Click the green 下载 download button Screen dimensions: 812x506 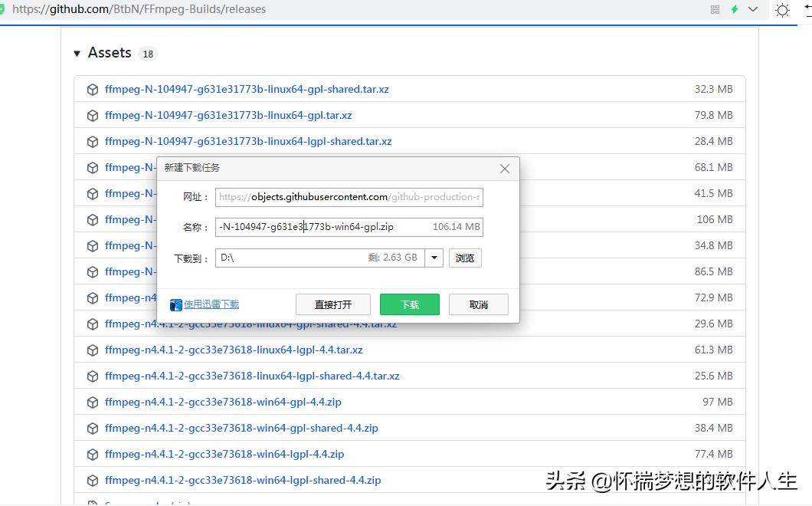point(409,304)
